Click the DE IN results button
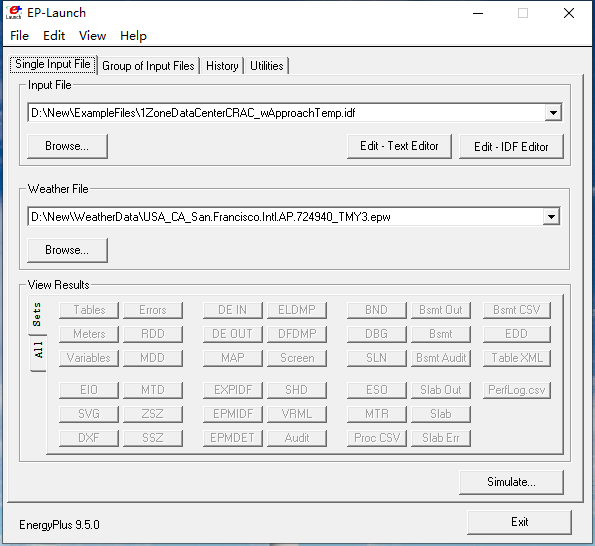This screenshot has height=546, width=595. [x=233, y=310]
